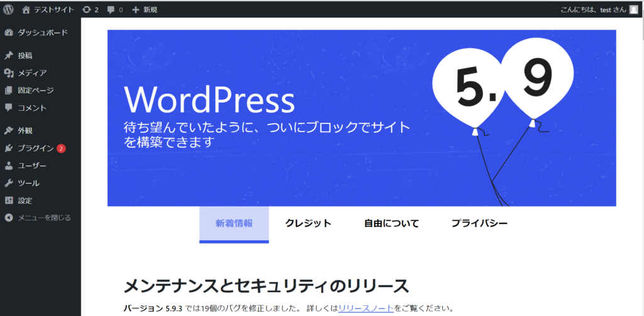The height and width of the screenshot is (316, 644).
Task: Click the updates count 2 in admin bar
Action: tap(96, 10)
